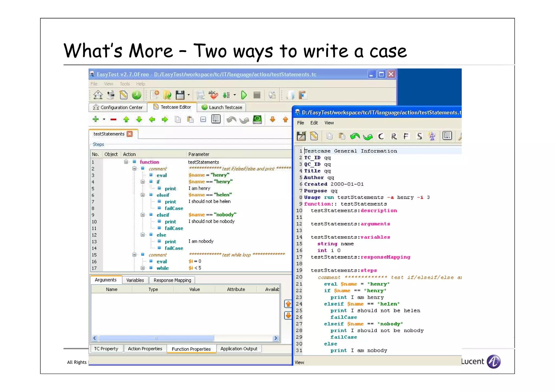Collapse the function node in row 1
This screenshot has height=392, width=555.
[126, 162]
